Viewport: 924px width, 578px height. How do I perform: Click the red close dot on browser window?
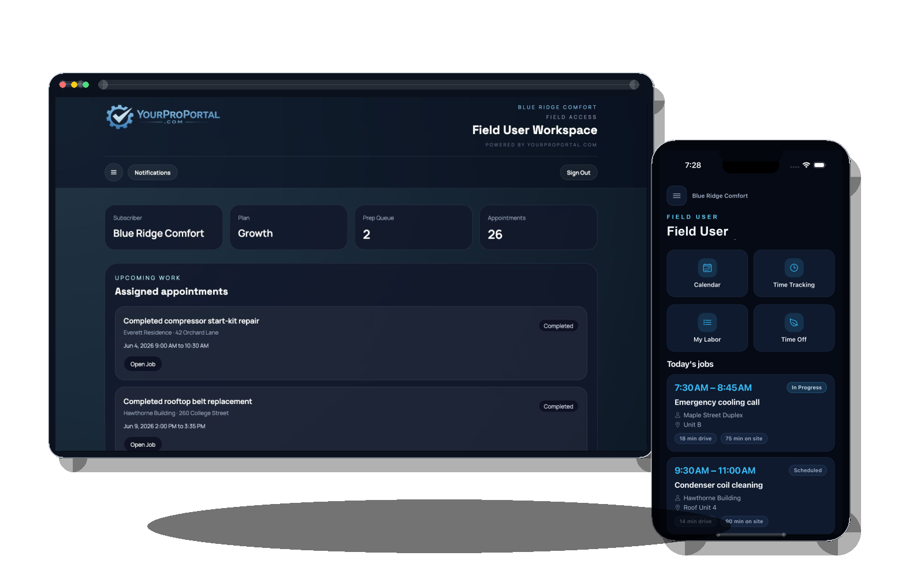(x=62, y=84)
